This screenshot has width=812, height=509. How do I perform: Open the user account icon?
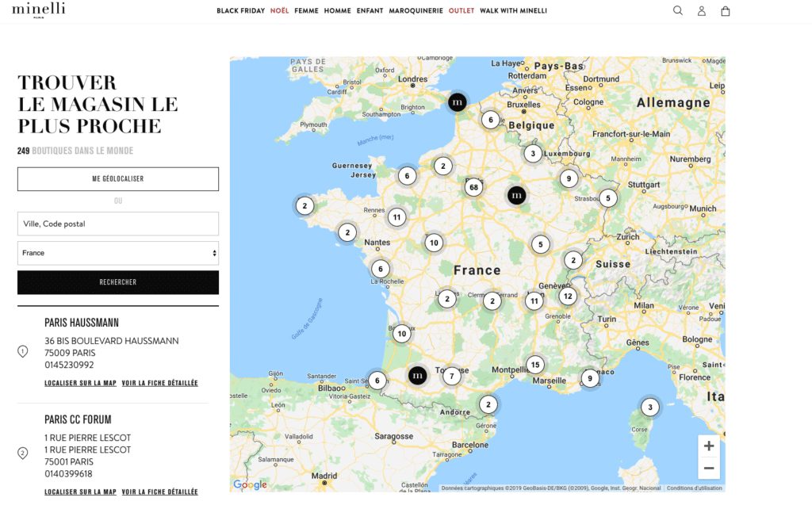[701, 11]
